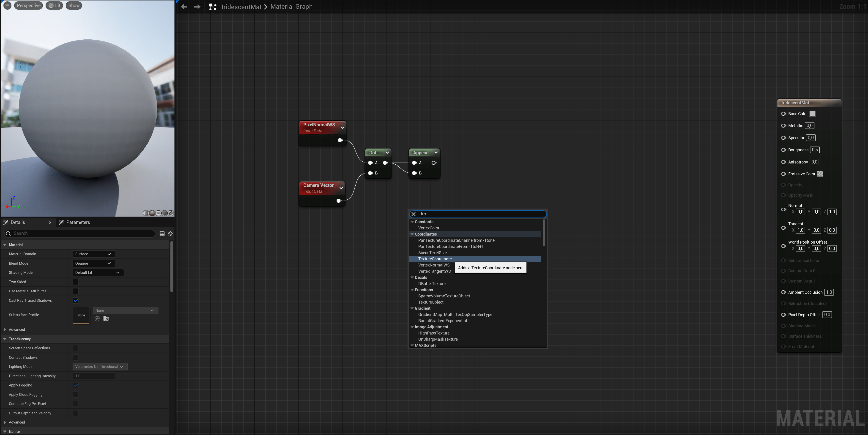Uncheck Cast Ray Traced Shadows
The height and width of the screenshot is (435, 868).
pyautogui.click(x=76, y=301)
